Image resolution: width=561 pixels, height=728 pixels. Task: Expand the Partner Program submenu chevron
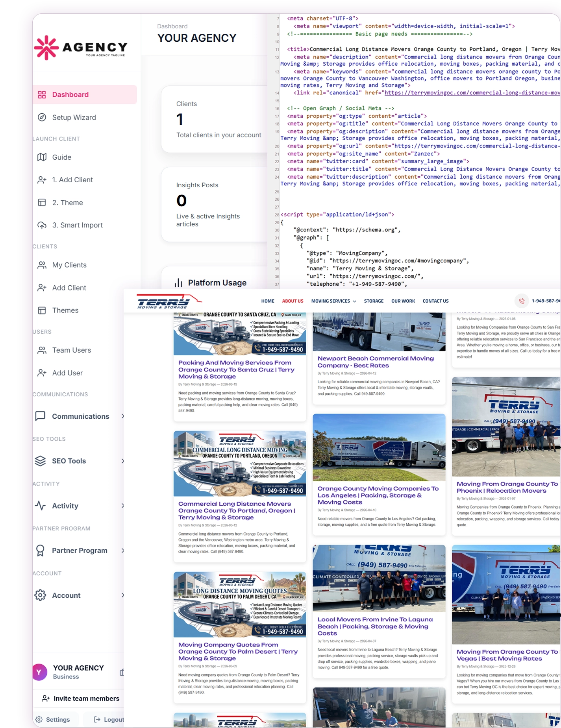point(123,551)
